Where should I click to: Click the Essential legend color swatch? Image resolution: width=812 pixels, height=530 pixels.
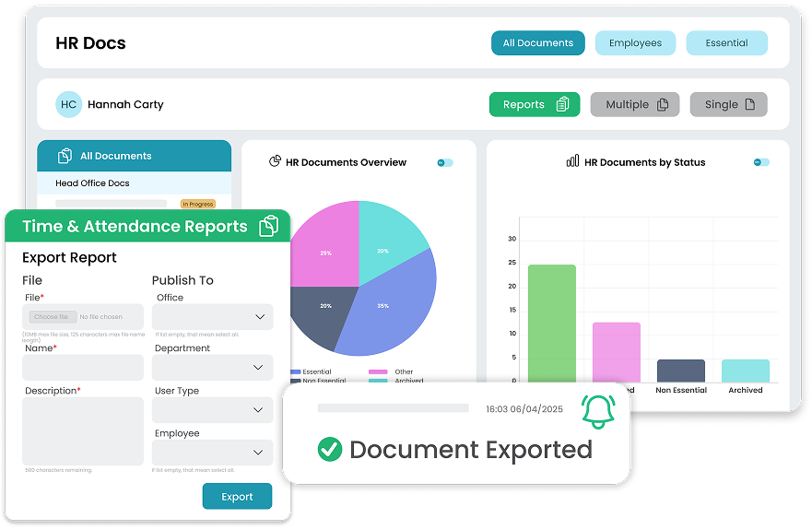[296, 372]
